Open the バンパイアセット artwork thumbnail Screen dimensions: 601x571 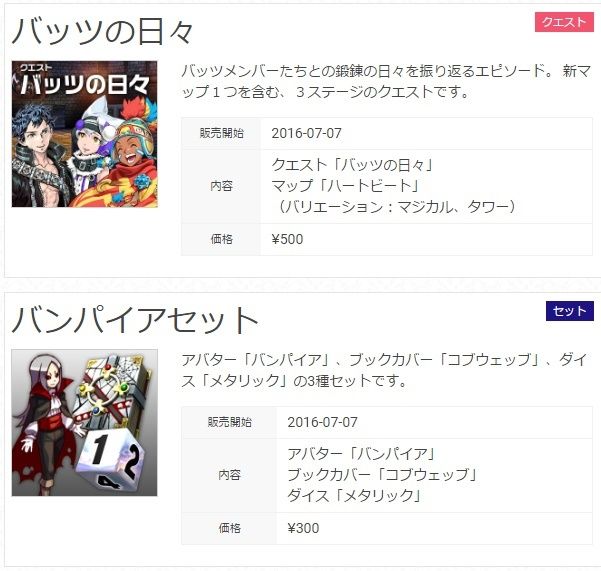click(85, 423)
